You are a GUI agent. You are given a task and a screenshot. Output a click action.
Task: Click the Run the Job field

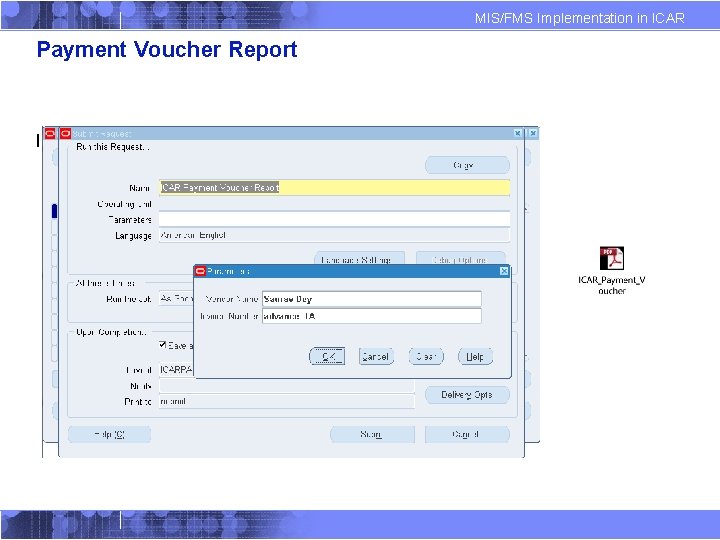(176, 299)
